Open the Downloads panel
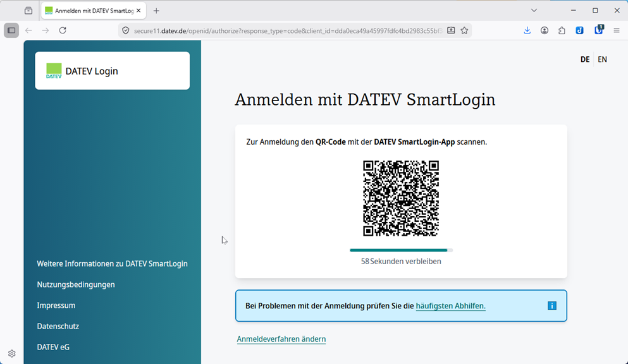628x364 pixels. tap(527, 30)
